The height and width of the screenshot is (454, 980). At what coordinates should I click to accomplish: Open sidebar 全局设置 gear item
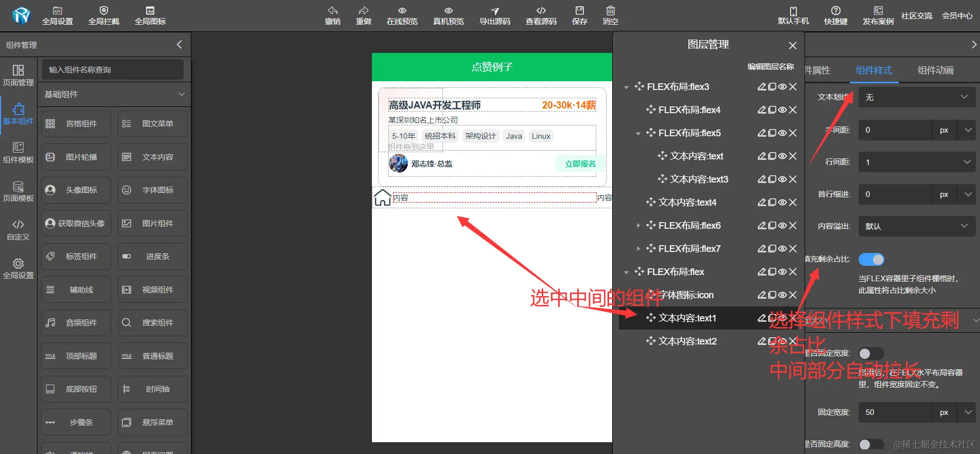(19, 268)
